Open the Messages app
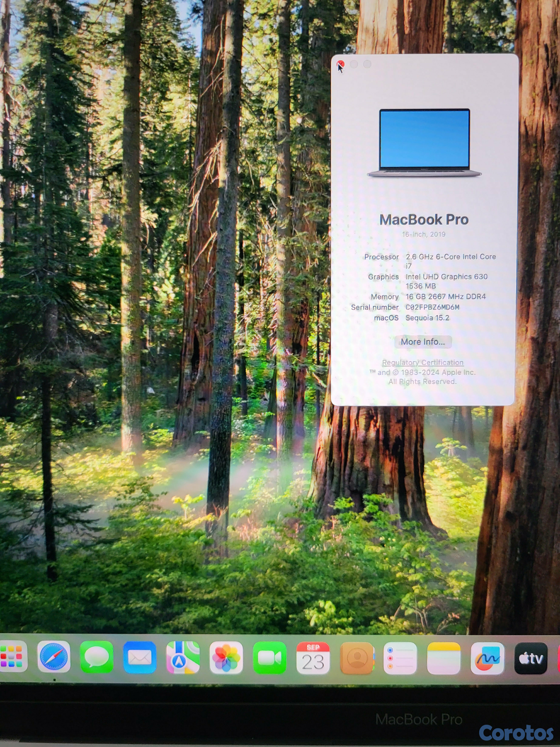560x747 pixels. (97, 657)
